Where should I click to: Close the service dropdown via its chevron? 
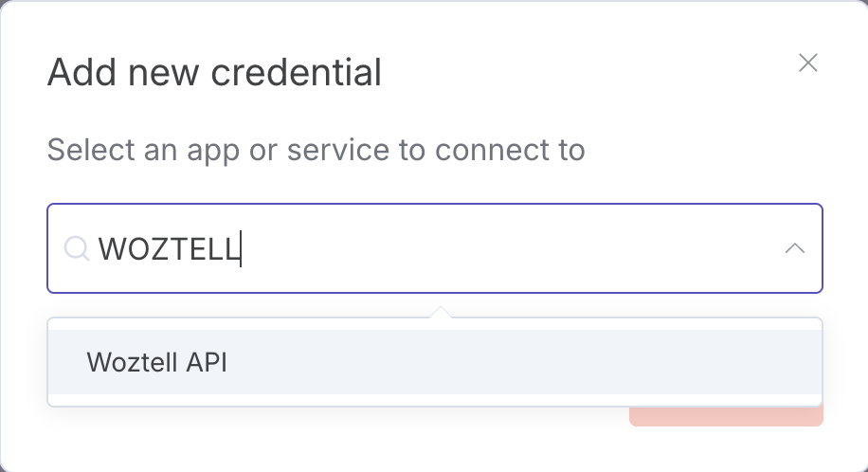(x=795, y=248)
